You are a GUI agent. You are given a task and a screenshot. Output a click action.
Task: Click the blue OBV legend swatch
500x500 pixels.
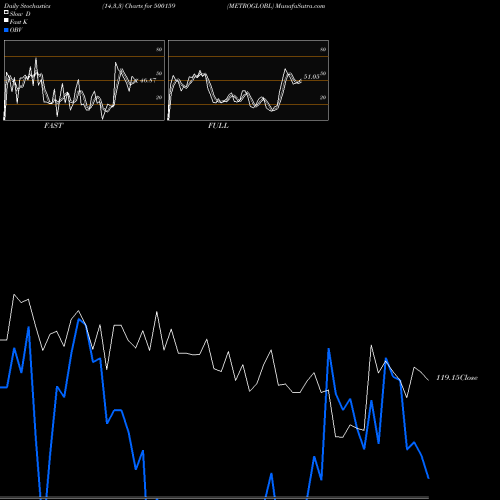click(x=6, y=30)
